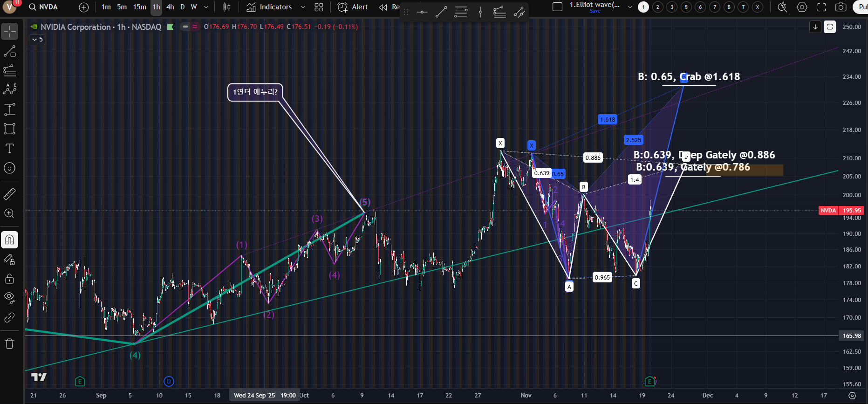868x404 pixels.
Task: Expand the collapsed indicators legend
Action: 37,40
